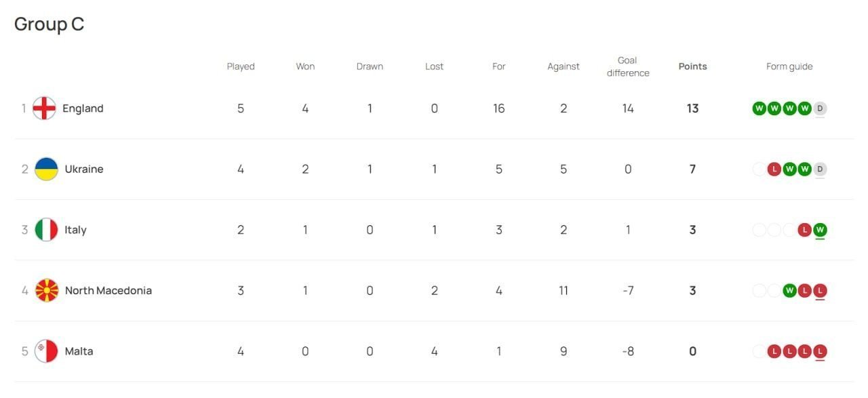Click the Goal difference column header
Image resolution: width=868 pixels, height=398 pixels.
click(x=628, y=66)
